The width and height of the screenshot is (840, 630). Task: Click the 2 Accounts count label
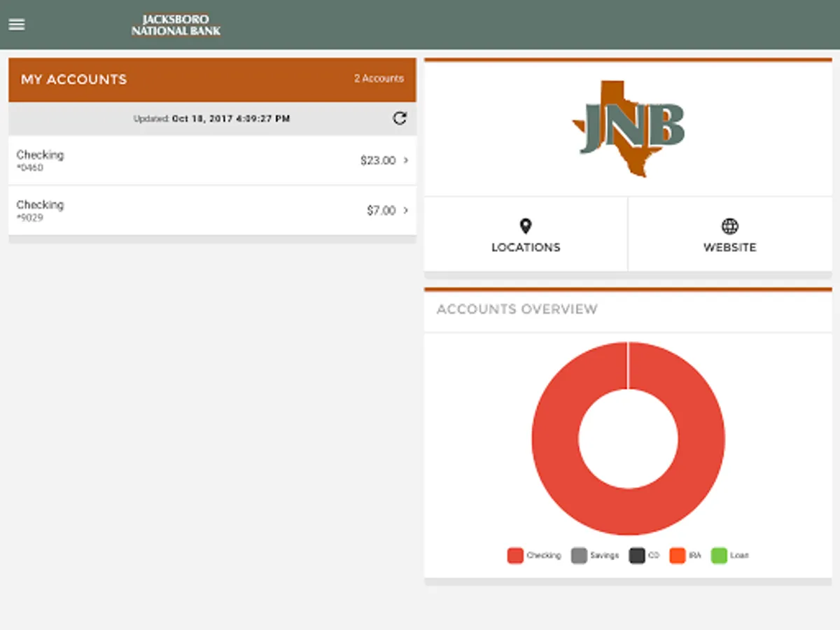pyautogui.click(x=379, y=78)
